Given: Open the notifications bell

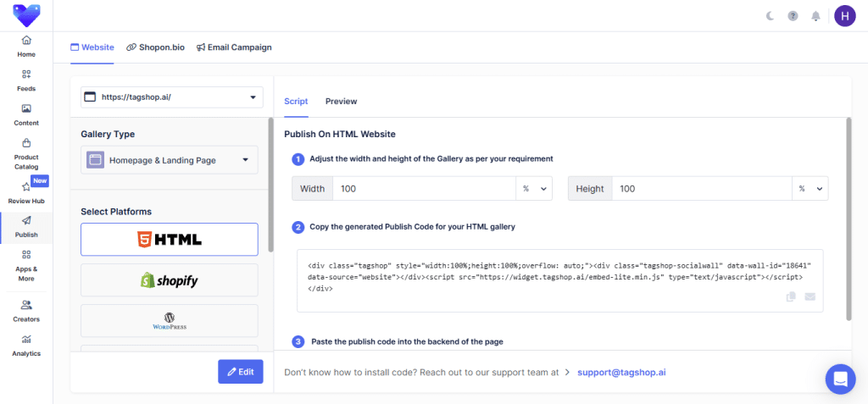Looking at the screenshot, I should (x=815, y=16).
